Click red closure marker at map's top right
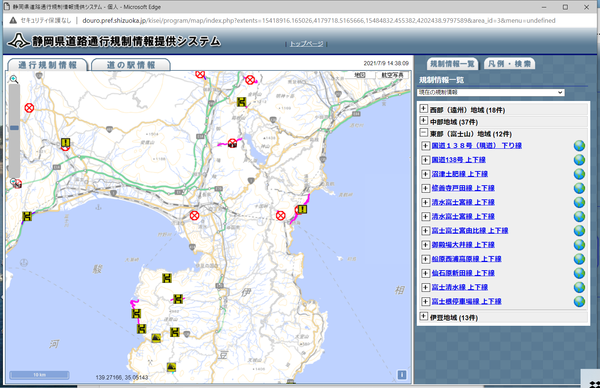Screen dimensions: 600x388 250,80
